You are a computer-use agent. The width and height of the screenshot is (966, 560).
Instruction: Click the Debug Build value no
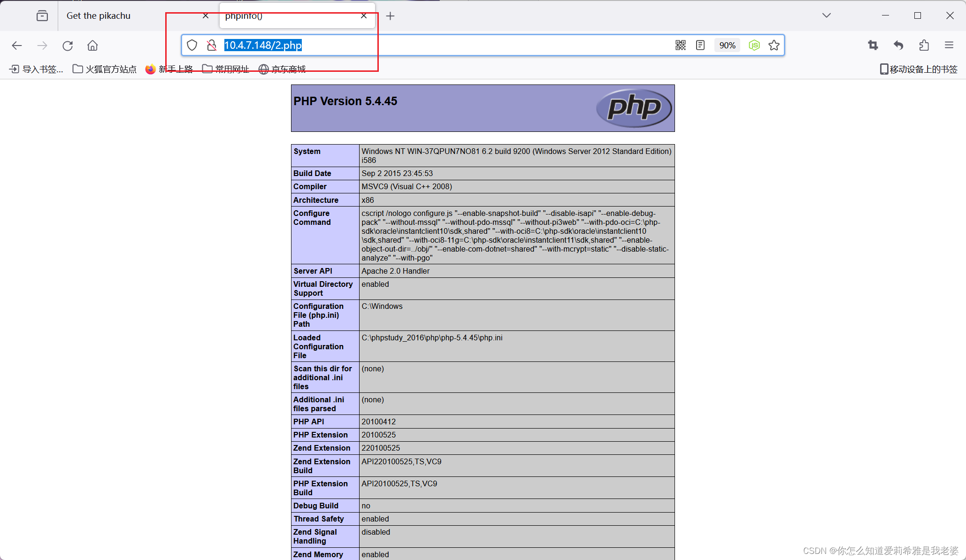pyautogui.click(x=366, y=506)
